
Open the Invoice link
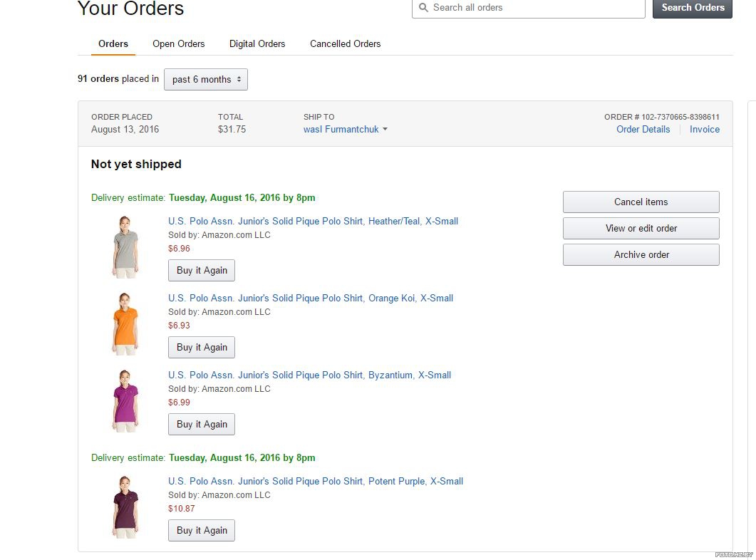(x=705, y=129)
